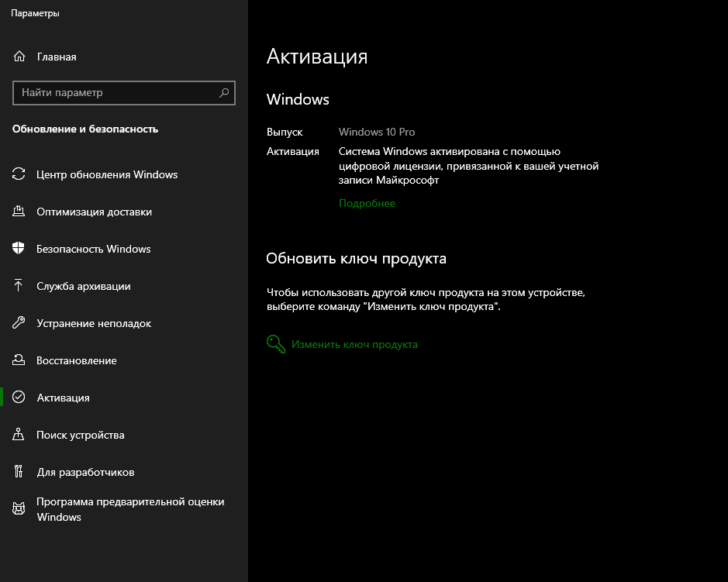
Task: Go to Оптимизация доставки
Action: pos(95,212)
